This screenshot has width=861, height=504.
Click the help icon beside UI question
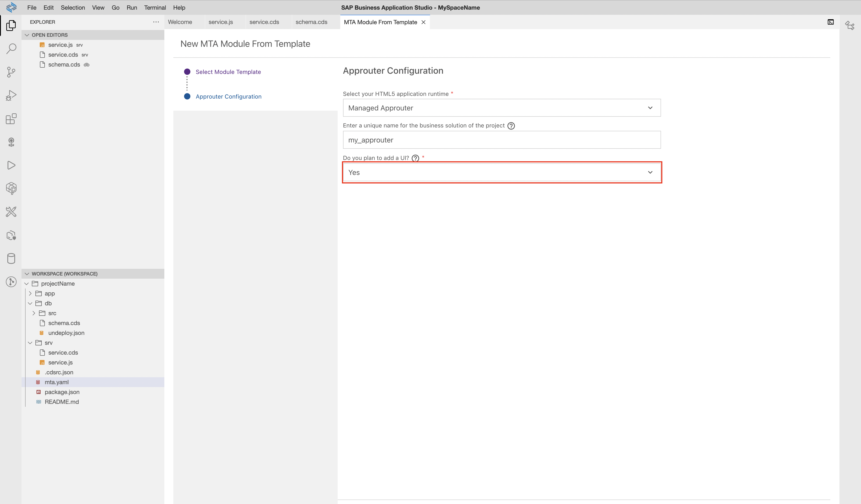tap(415, 158)
